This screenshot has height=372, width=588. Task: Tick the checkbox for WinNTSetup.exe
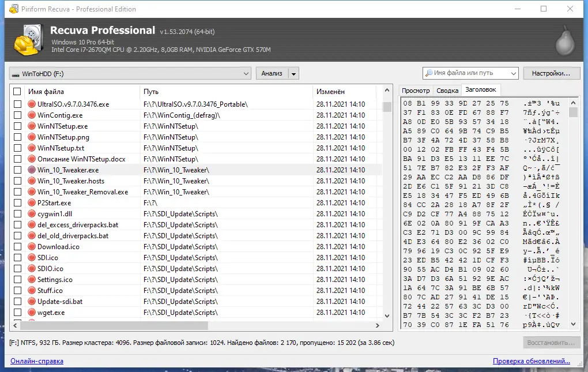(x=17, y=126)
